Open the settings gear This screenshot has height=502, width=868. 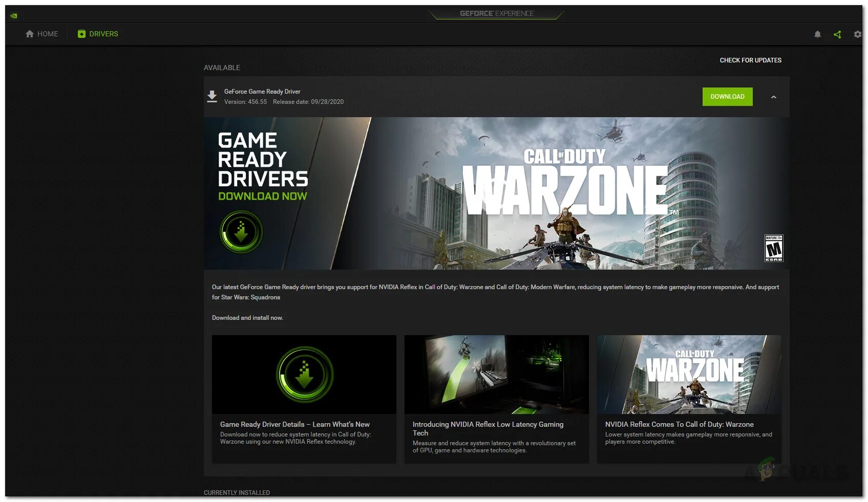[x=858, y=34]
